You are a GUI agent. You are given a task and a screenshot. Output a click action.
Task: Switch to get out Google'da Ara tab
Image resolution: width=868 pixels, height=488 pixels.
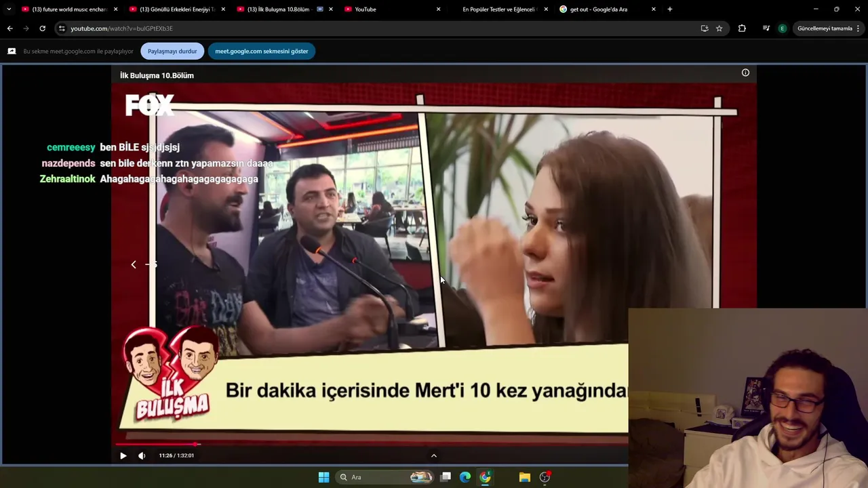pos(606,9)
